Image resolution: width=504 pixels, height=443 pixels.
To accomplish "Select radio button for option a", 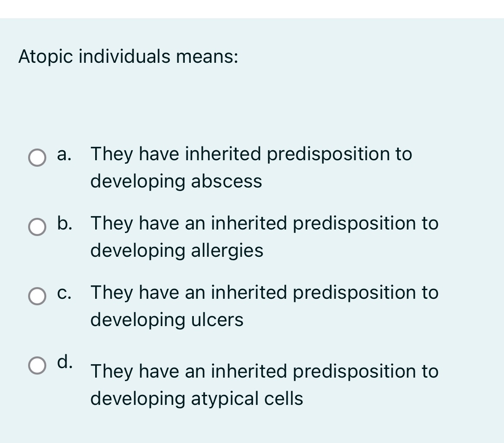I will point(37,158).
